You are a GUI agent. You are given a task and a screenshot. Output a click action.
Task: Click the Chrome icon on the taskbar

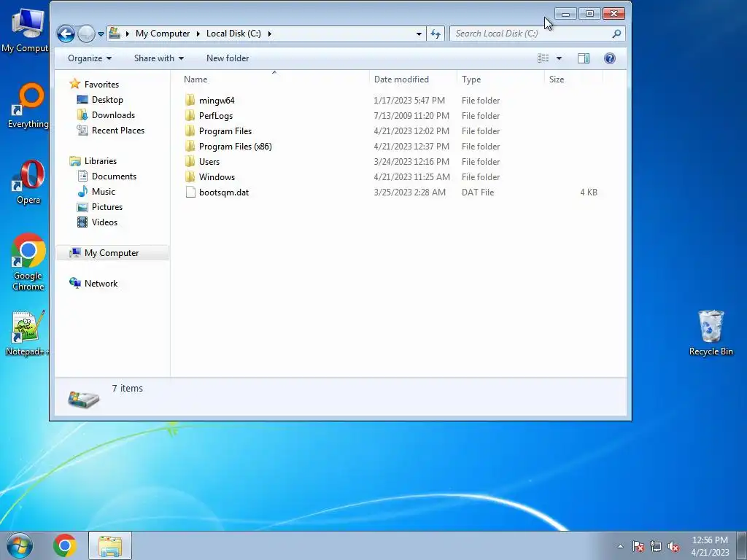point(65,545)
